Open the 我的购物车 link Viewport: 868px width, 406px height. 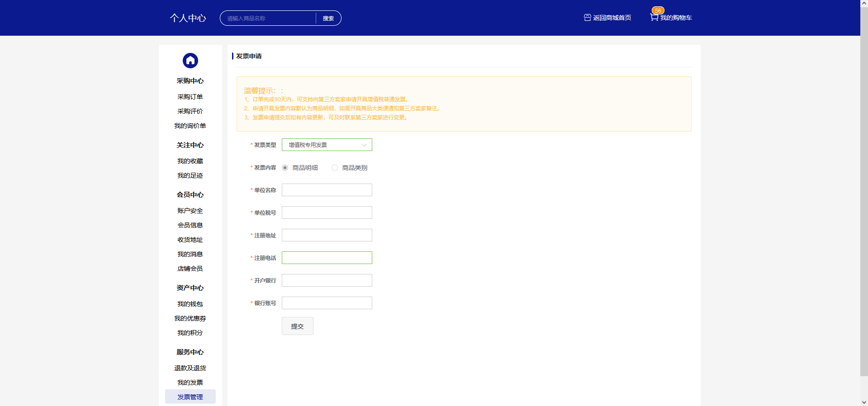[676, 18]
